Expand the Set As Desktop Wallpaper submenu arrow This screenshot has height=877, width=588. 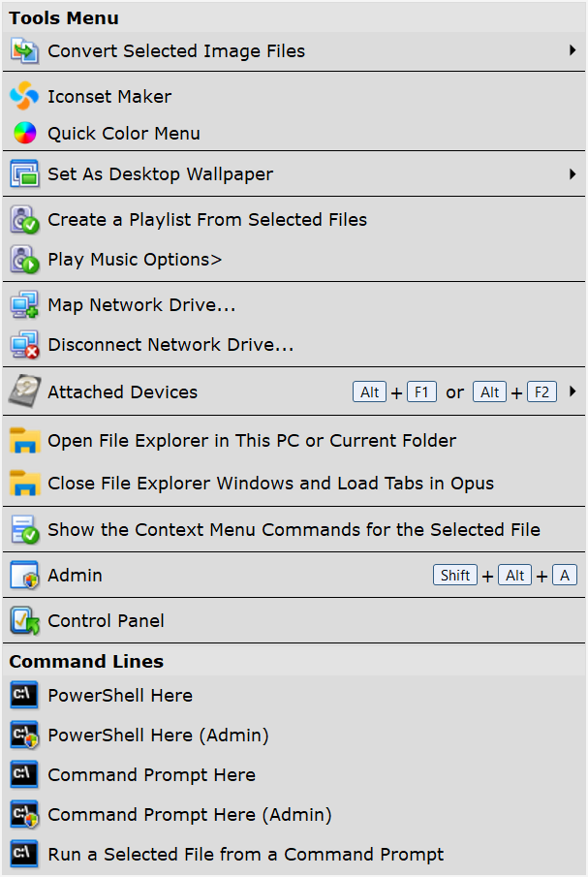[x=573, y=174]
